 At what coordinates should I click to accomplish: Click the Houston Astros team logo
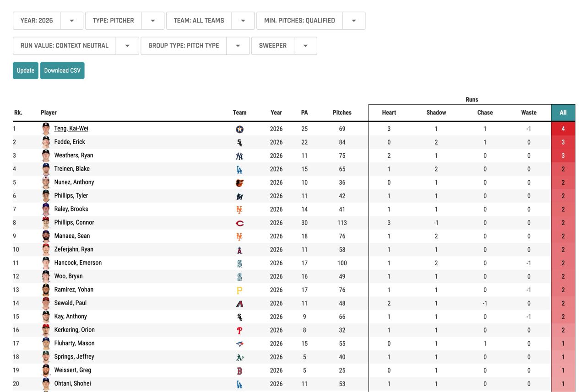[239, 129]
